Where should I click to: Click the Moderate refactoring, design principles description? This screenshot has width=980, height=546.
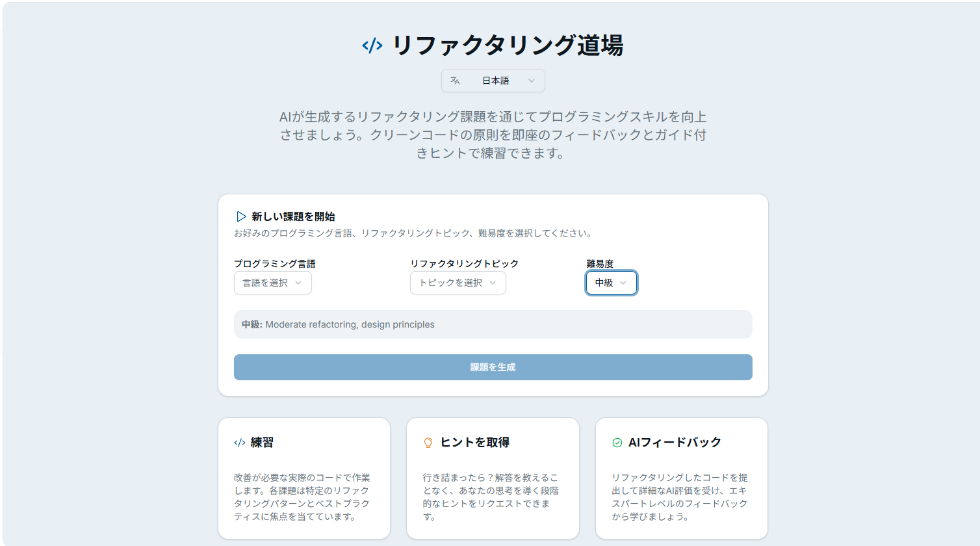[350, 324]
